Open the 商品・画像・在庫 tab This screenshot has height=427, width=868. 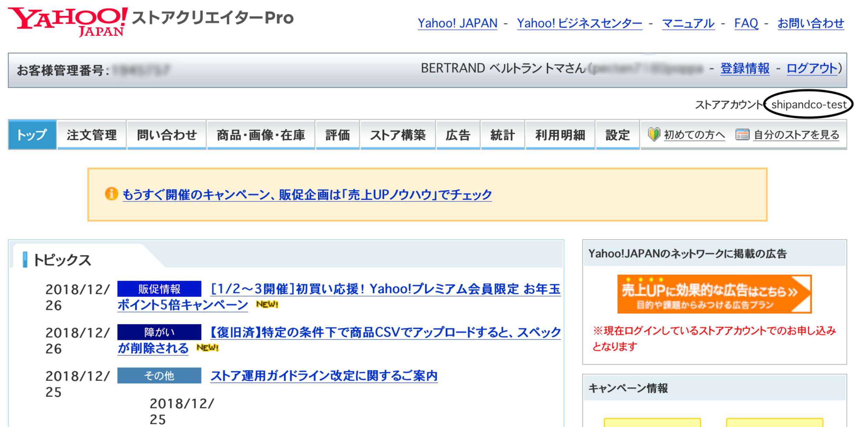pyautogui.click(x=261, y=135)
